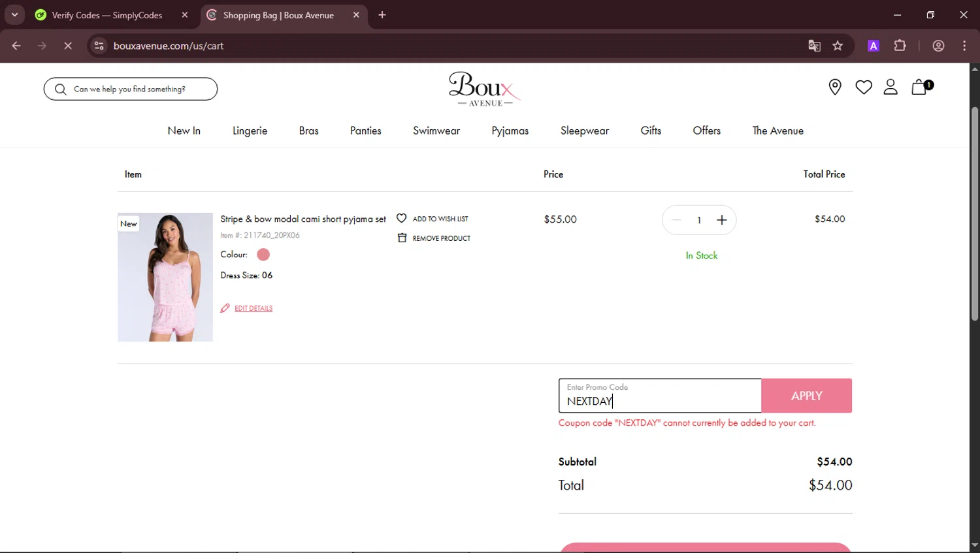
Task: Click the pencil icon next to Edit Details
Action: 225,308
